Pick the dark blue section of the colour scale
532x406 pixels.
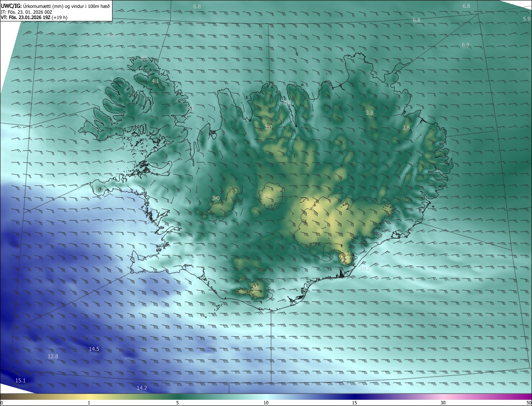pos(355,396)
